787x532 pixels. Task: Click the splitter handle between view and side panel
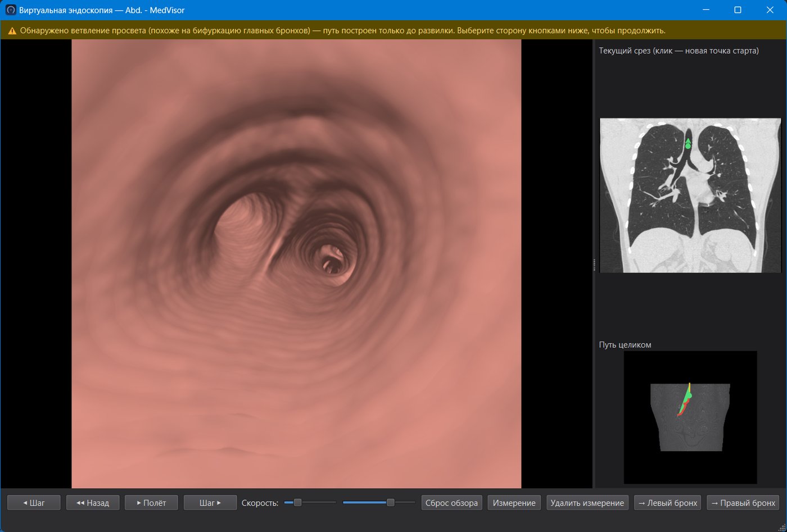click(594, 264)
